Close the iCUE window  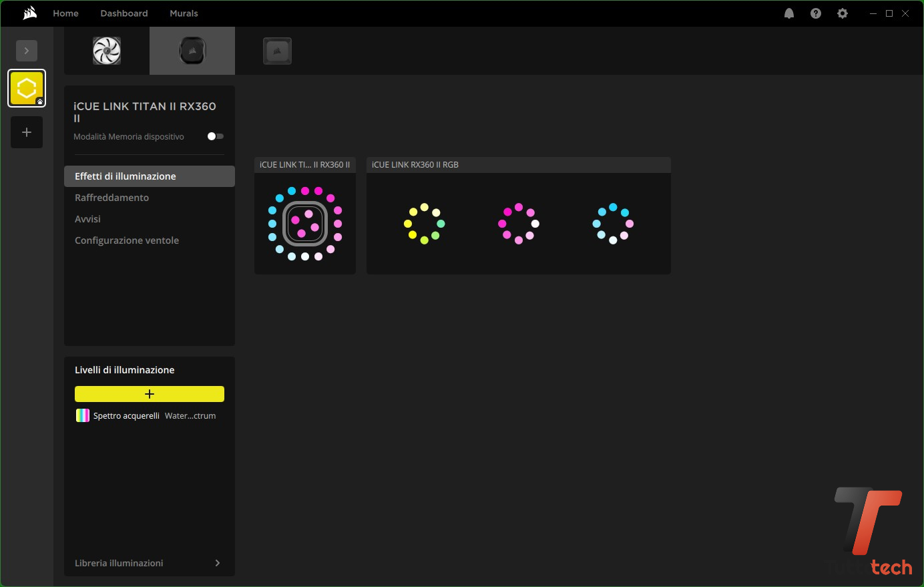click(x=905, y=13)
